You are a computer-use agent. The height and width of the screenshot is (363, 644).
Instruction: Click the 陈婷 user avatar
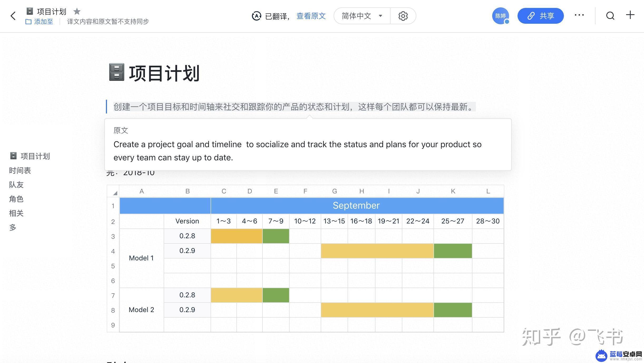(500, 16)
